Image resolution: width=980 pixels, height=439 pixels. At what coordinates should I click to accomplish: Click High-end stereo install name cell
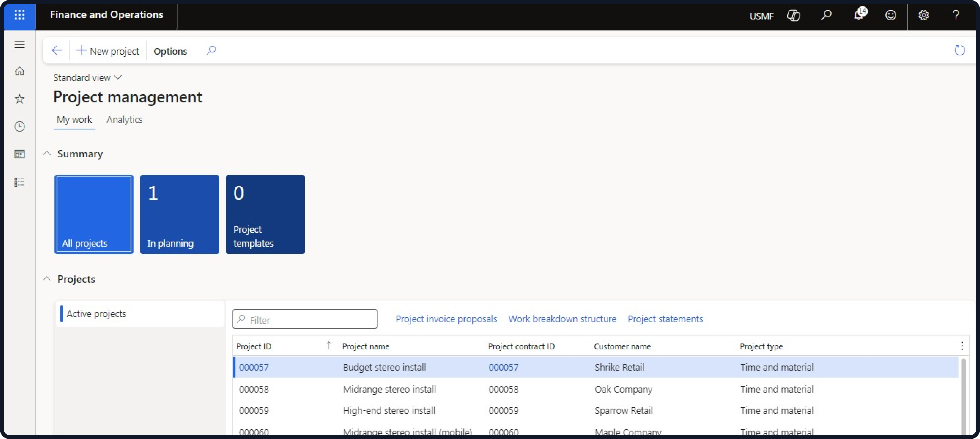389,410
